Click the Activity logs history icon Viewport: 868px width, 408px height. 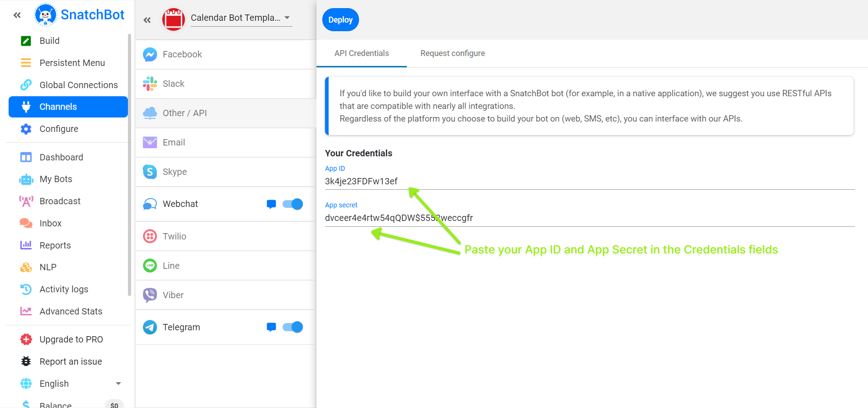point(26,289)
